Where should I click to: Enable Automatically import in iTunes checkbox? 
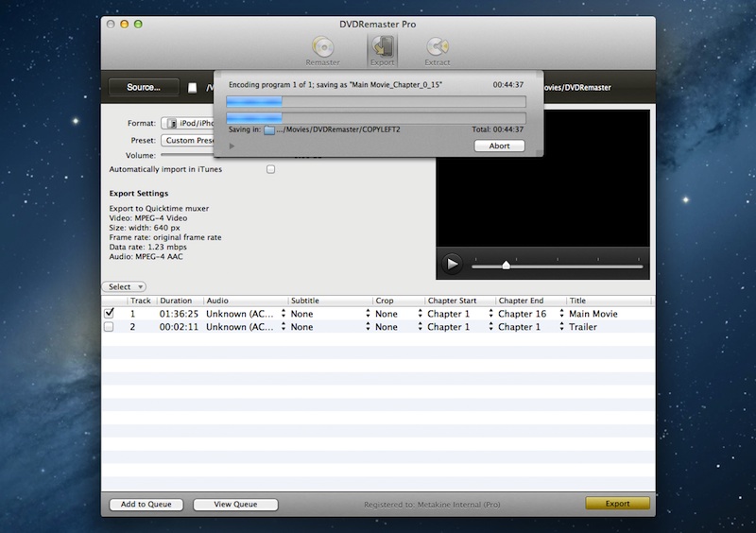(x=271, y=169)
